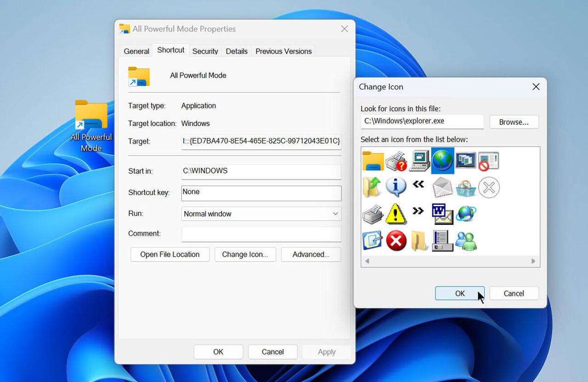Viewport: 588px width, 382px height.
Task: Focus the Shortcut key field
Action: tap(261, 193)
